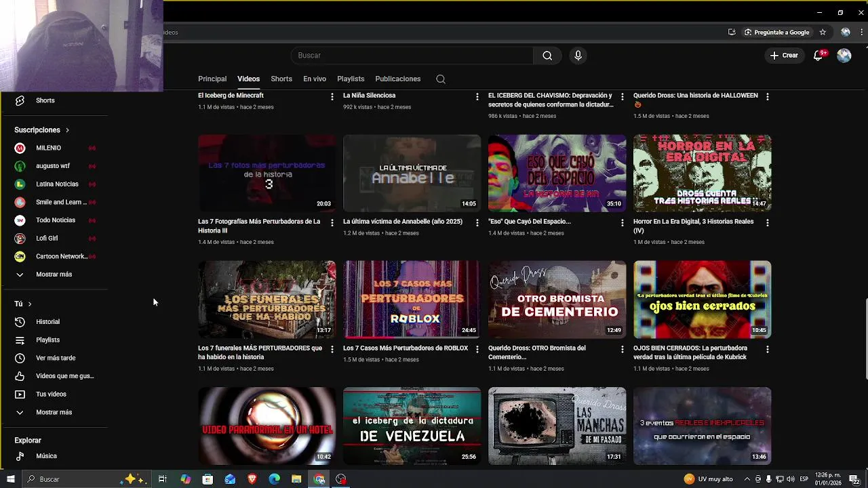Open options for El Iceberg de Minecraft
868x488 pixels.
[x=332, y=97]
